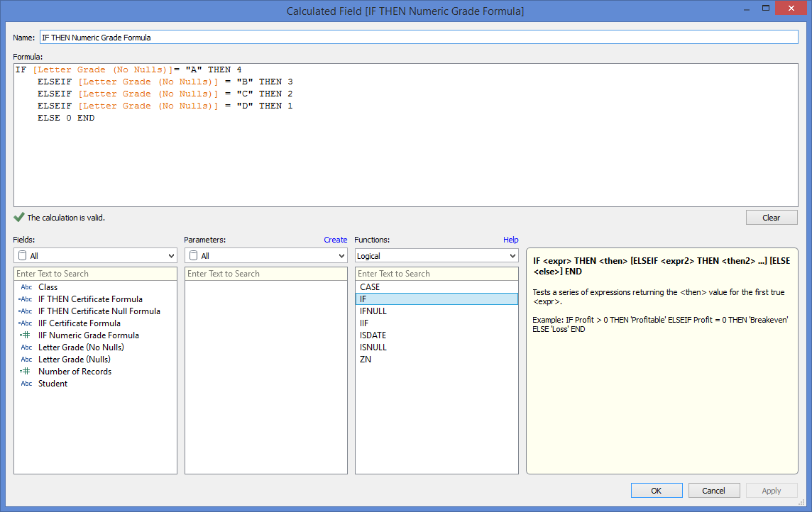
Task: Click the Abc icon beside Letter Grade (Nulls)
Action: coord(26,360)
